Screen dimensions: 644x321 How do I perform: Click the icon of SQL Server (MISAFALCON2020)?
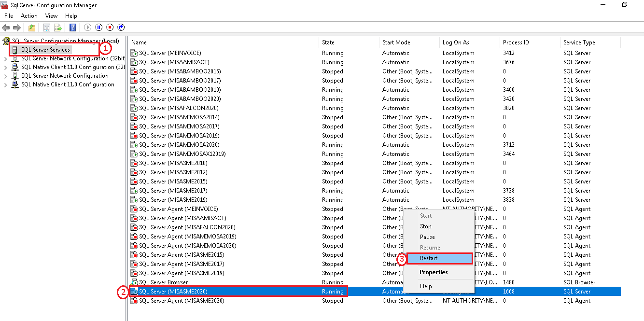[x=135, y=108]
